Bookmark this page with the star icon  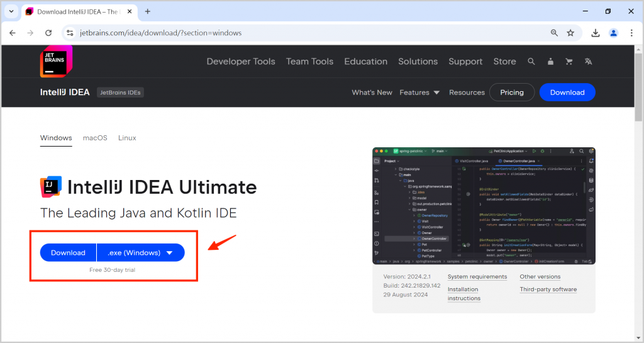point(570,33)
